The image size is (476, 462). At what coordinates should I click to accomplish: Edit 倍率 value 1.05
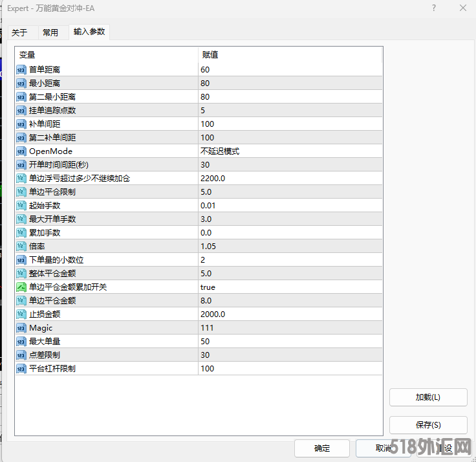tap(290, 247)
